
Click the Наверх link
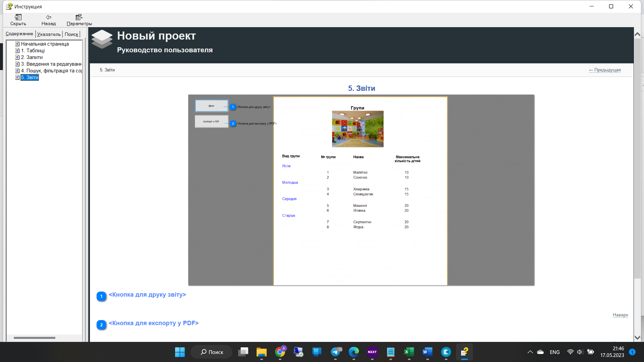(620, 315)
